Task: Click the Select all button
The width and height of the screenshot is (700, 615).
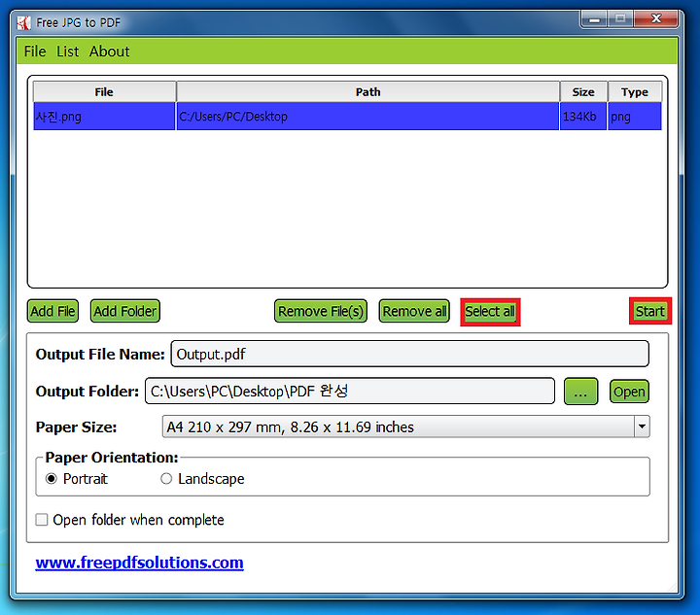Action: pos(490,311)
